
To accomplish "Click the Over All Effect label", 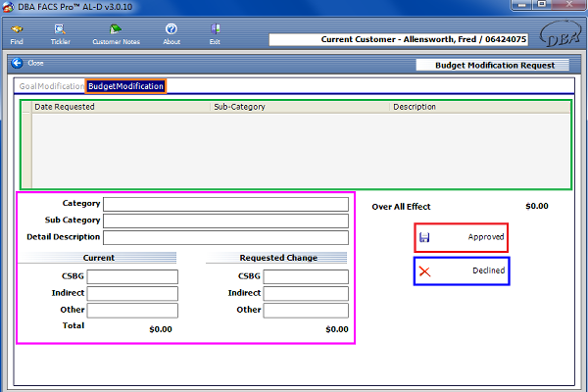I will pos(401,207).
